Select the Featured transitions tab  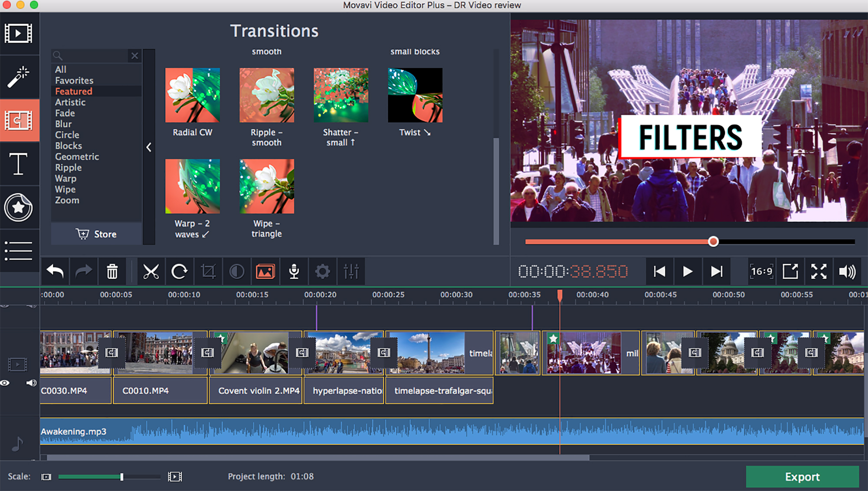coord(74,91)
